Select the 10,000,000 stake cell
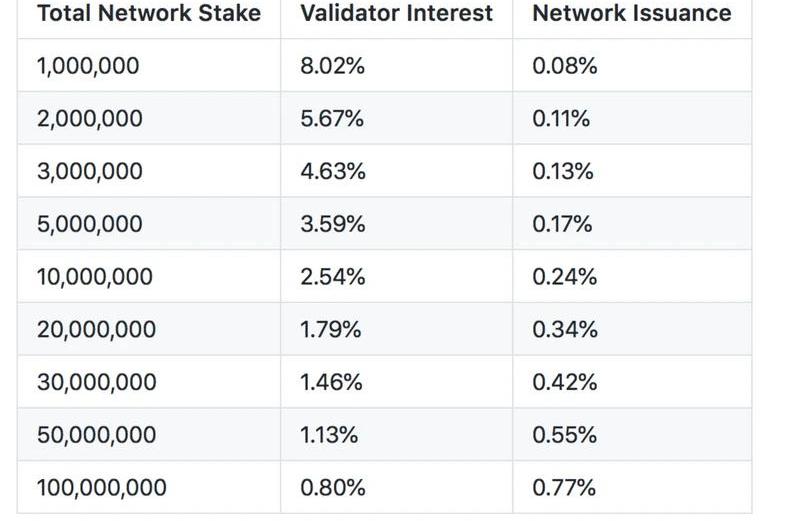The image size is (800, 521). [x=94, y=277]
